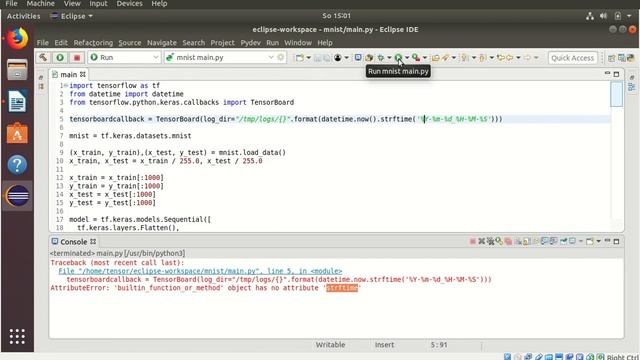Click the Open Perspective icon
This screenshot has height=360, width=640.
click(611, 58)
